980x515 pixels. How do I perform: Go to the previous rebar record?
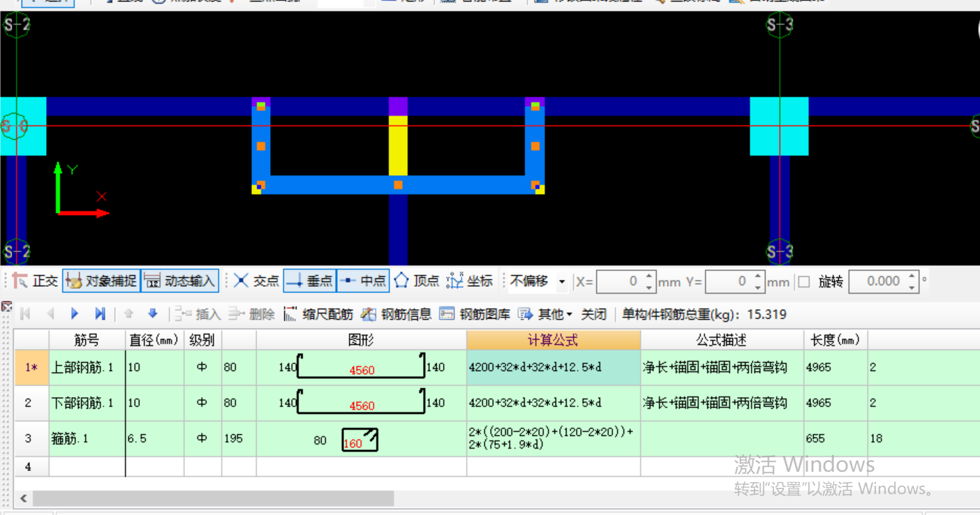[x=50, y=314]
